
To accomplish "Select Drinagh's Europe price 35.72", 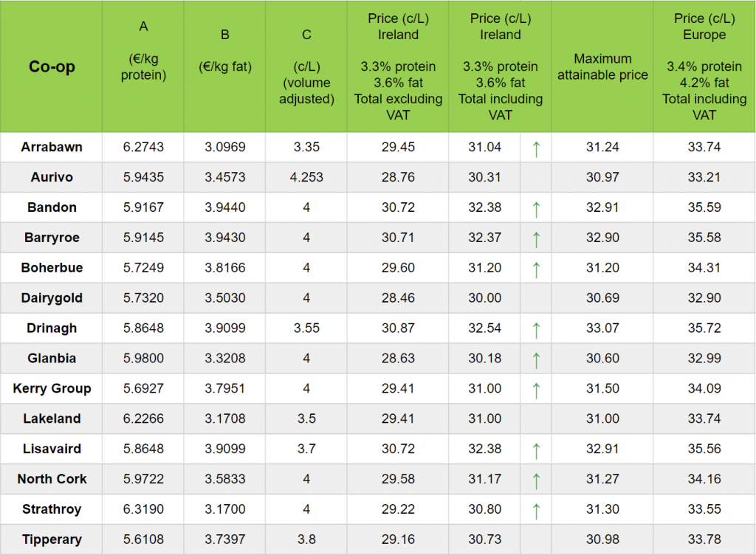I will [704, 328].
